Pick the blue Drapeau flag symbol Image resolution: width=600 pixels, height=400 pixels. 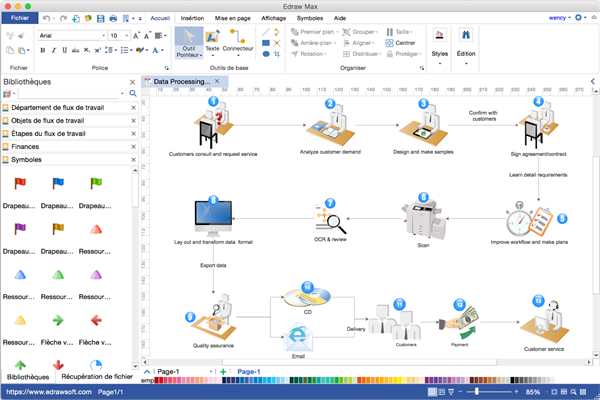pyautogui.click(x=58, y=185)
